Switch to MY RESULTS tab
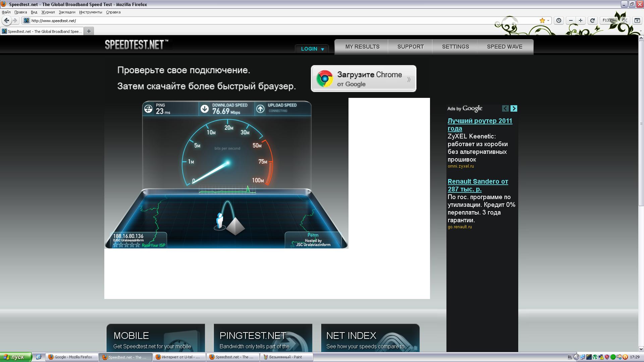644x362 pixels. click(362, 47)
